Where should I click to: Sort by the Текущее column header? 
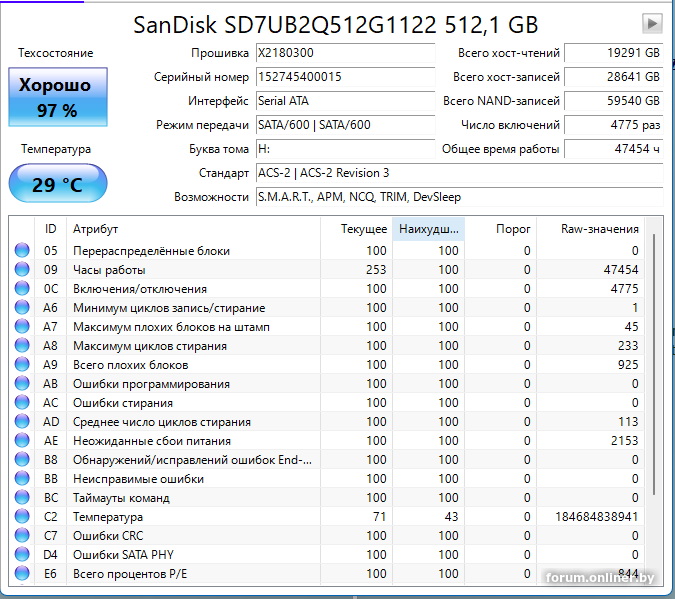(x=356, y=229)
